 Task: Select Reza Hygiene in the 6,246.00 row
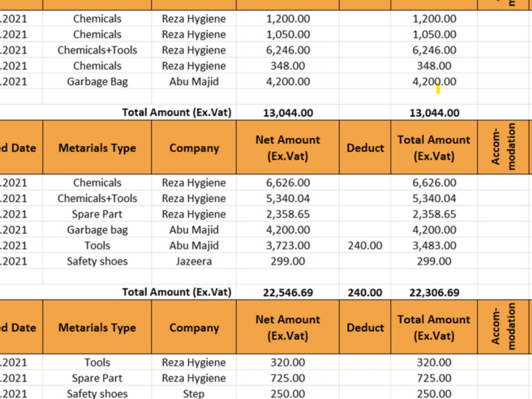pos(194,50)
